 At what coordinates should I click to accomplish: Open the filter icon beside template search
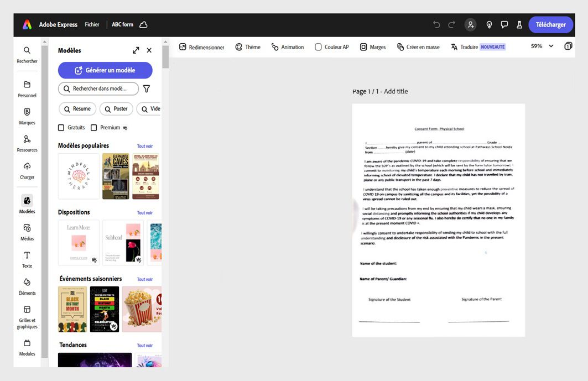(146, 88)
